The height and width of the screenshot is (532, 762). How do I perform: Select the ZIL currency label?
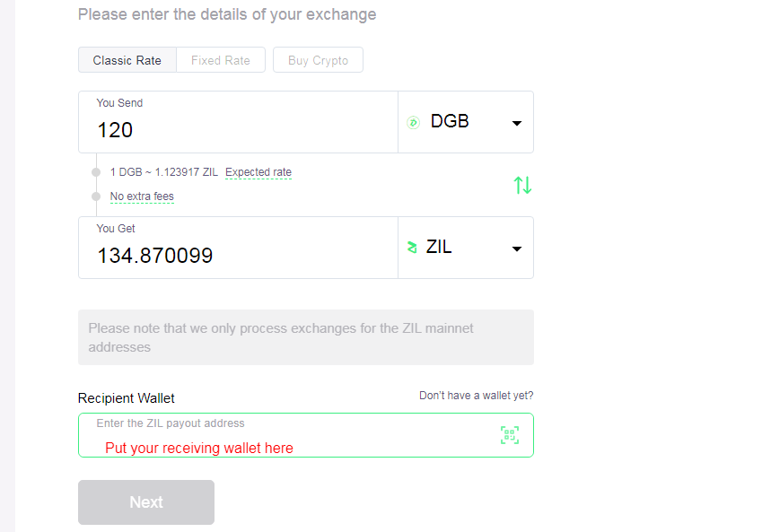pyautogui.click(x=439, y=247)
